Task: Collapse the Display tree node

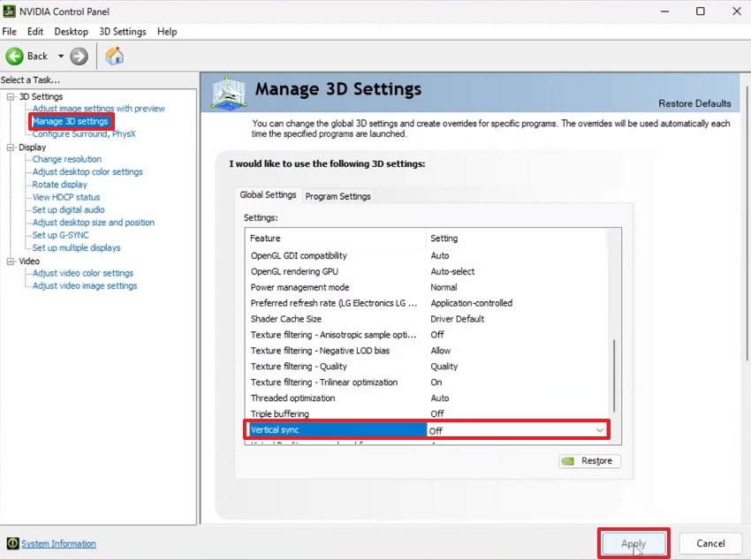Action: tap(11, 148)
